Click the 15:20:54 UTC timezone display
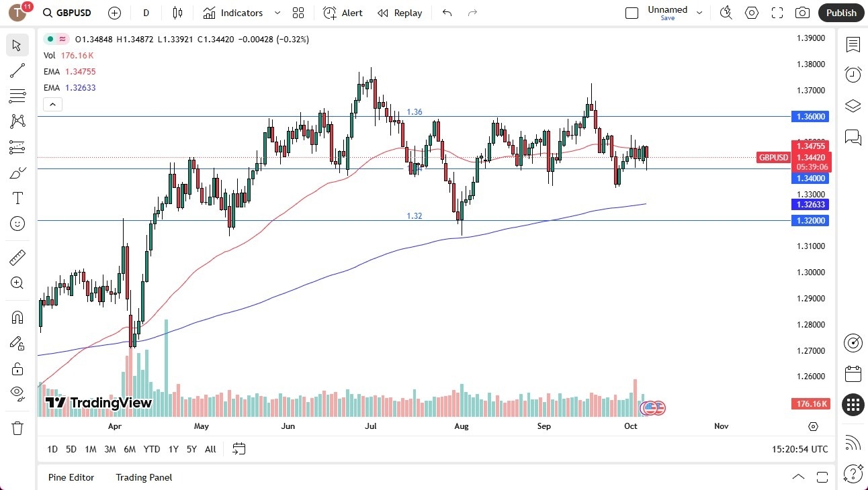The image size is (868, 490). pyautogui.click(x=799, y=449)
